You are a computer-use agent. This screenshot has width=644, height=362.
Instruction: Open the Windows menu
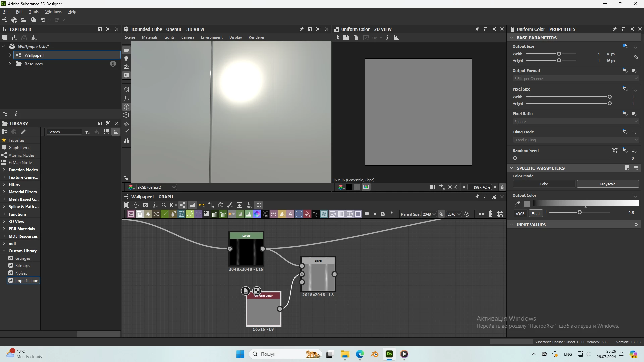53,12
